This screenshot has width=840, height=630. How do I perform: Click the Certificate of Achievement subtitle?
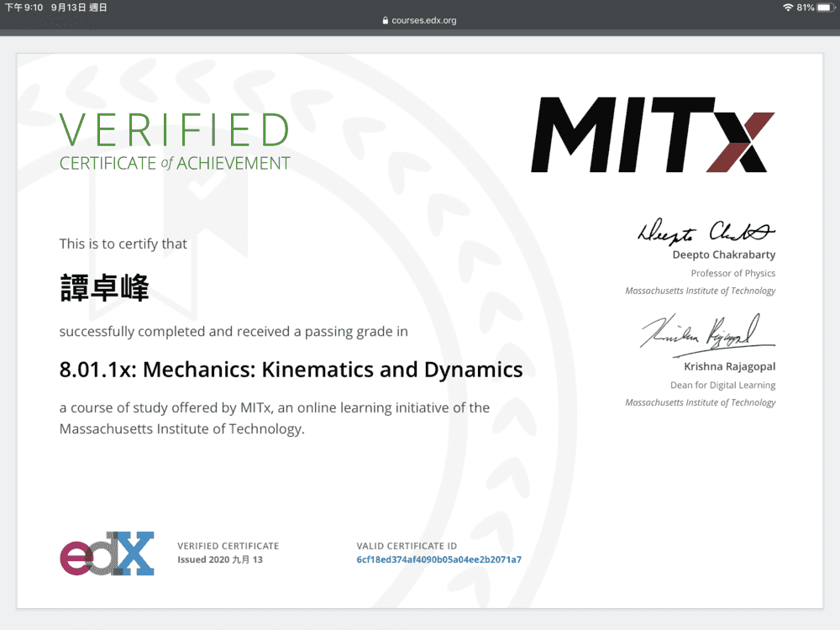point(174,164)
